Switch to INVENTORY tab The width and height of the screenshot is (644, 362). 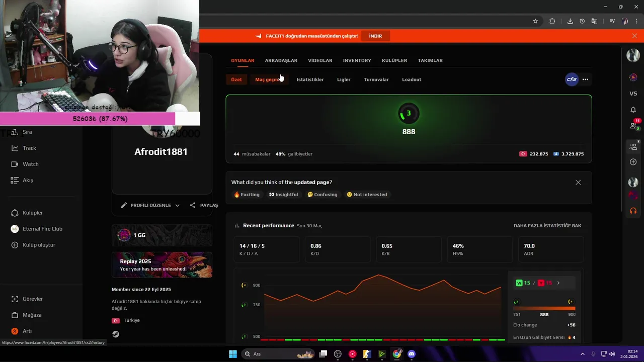[x=357, y=60]
